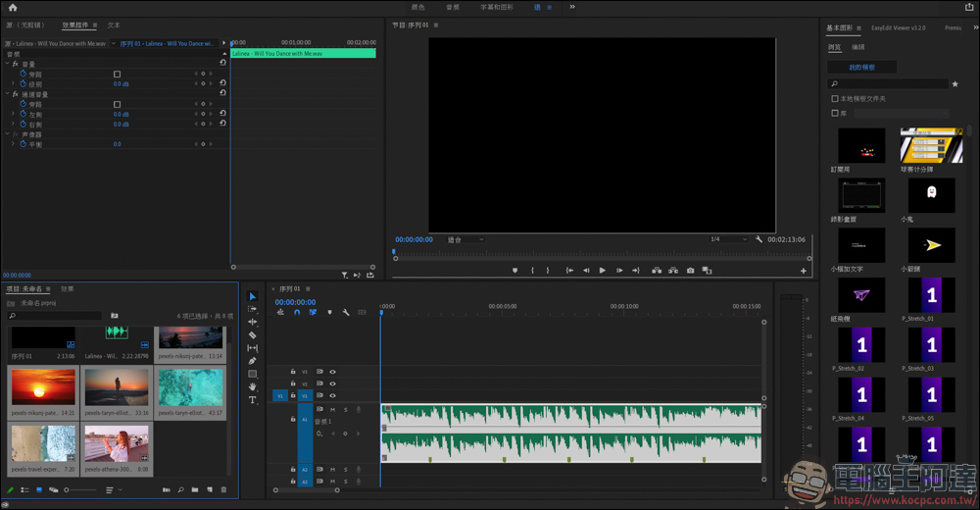Click the 我的模板 button

(861, 67)
